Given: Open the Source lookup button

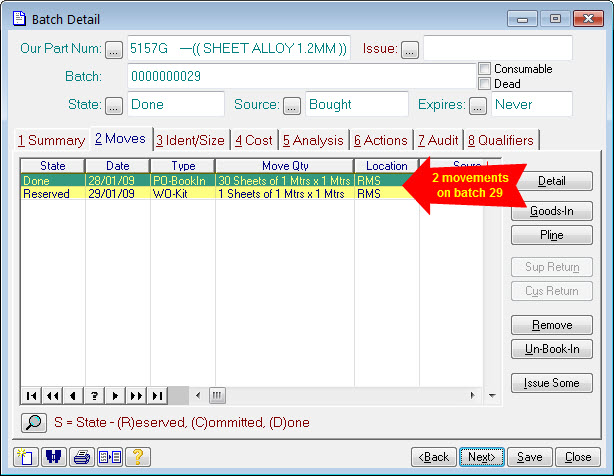Looking at the screenshot, I should [x=292, y=106].
